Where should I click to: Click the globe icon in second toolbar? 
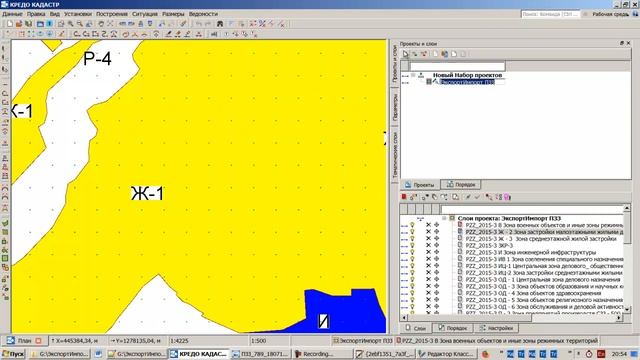click(49, 34)
